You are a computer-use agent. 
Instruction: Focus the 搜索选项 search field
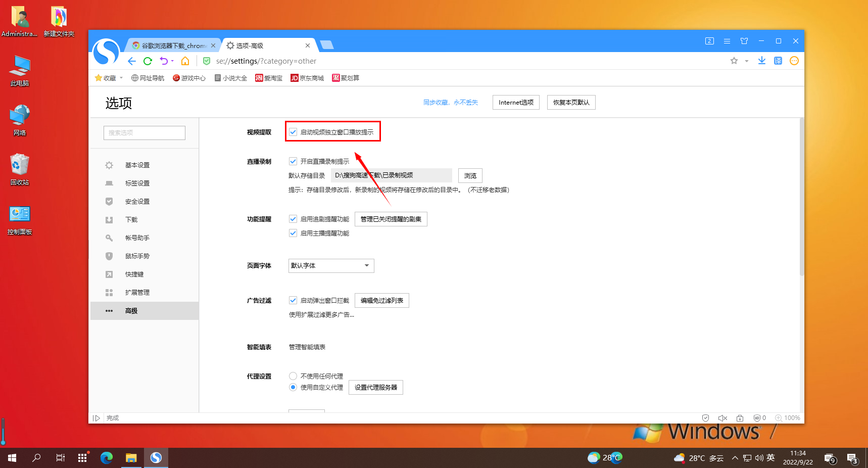(x=144, y=132)
